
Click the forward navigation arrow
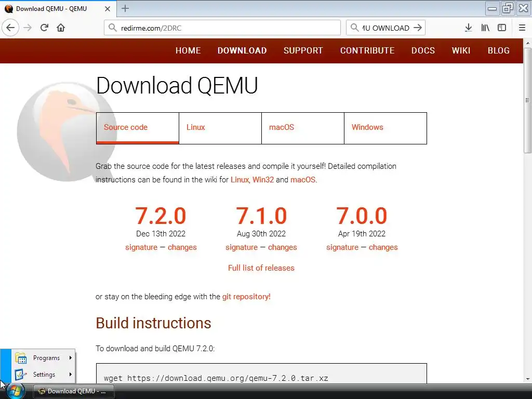click(28, 28)
